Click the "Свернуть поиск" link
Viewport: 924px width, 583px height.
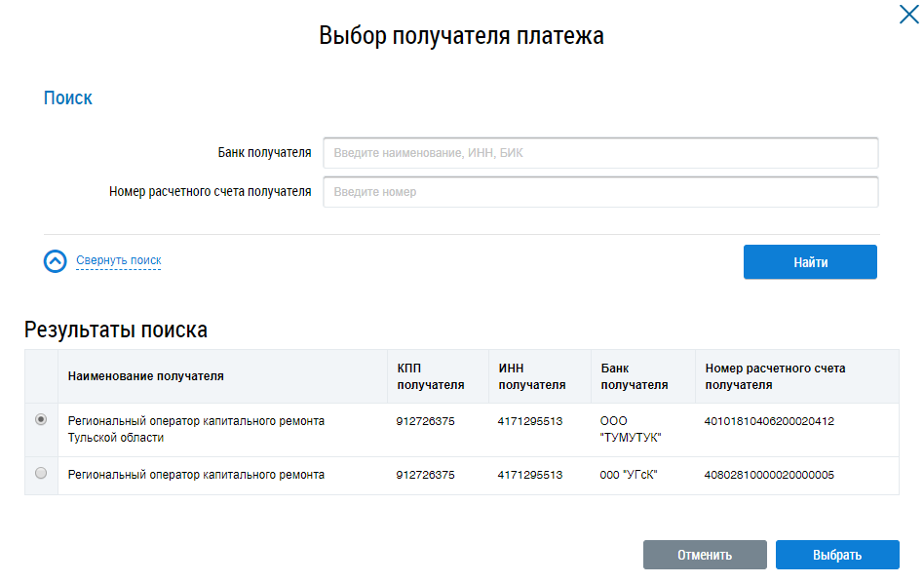tap(118, 260)
